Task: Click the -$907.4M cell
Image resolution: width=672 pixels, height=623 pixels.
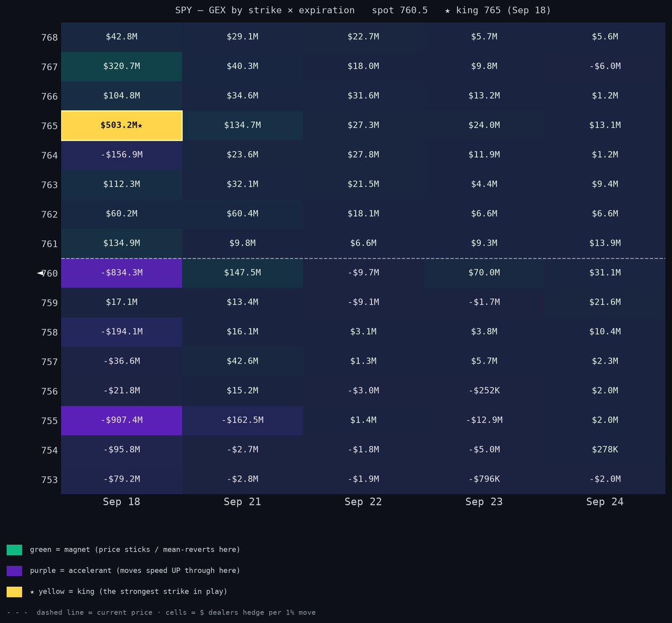Action: (122, 420)
